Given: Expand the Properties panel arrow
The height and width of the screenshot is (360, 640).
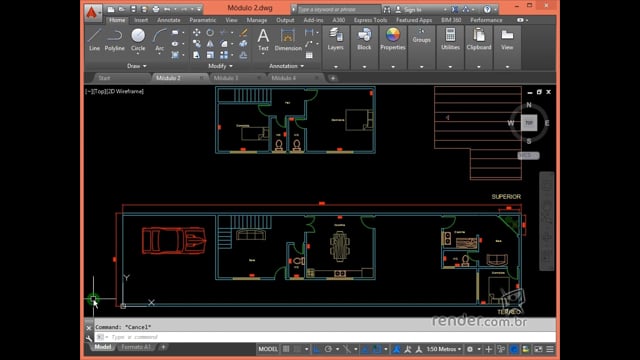Looking at the screenshot, I should (393, 67).
